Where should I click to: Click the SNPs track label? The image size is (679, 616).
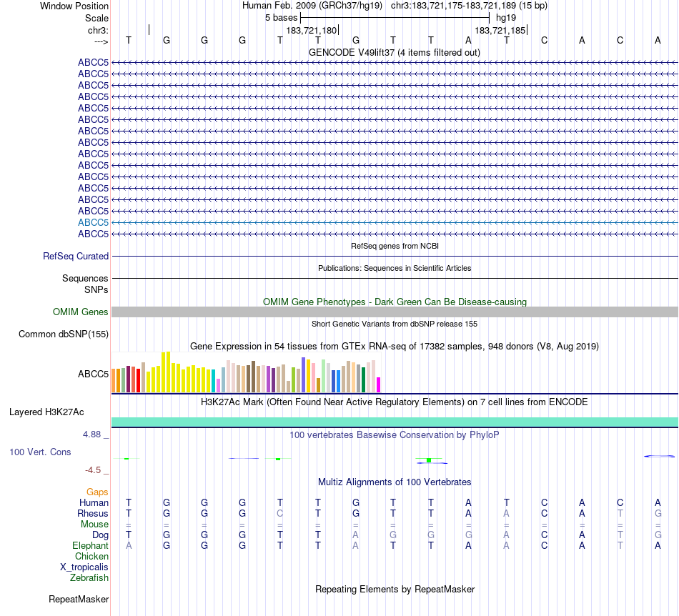[96, 289]
